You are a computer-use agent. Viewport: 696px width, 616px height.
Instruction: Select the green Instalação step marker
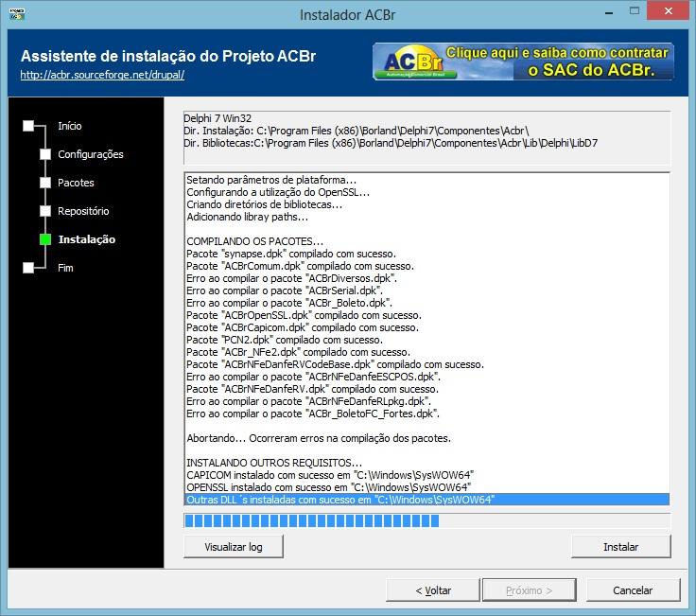[x=45, y=239]
